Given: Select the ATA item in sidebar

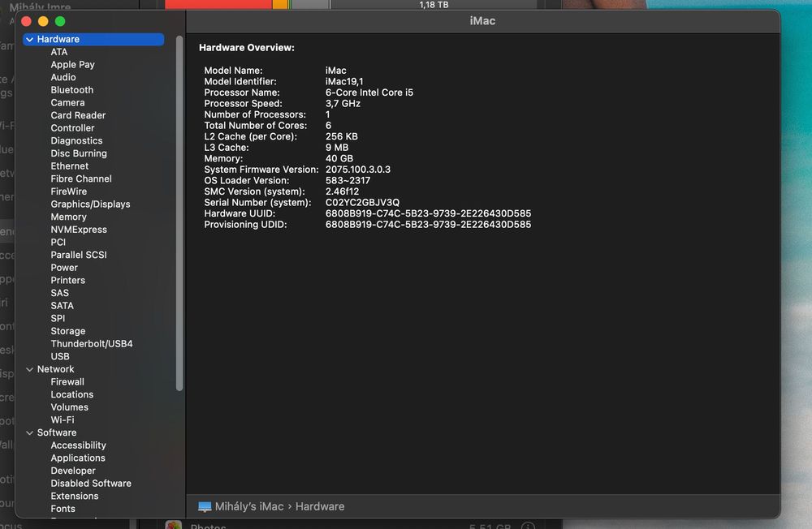Looking at the screenshot, I should pyautogui.click(x=59, y=52).
